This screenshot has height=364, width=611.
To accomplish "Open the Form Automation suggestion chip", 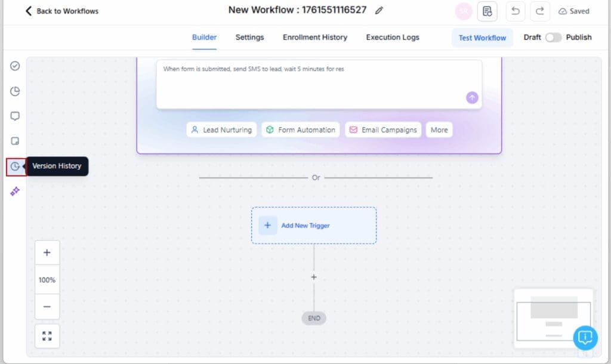I will [x=300, y=129].
